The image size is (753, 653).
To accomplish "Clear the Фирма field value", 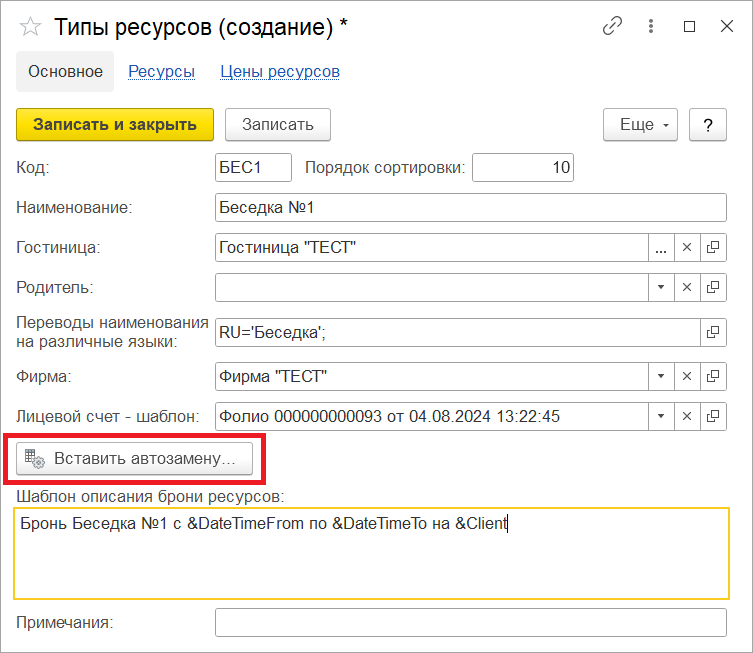I will (687, 376).
